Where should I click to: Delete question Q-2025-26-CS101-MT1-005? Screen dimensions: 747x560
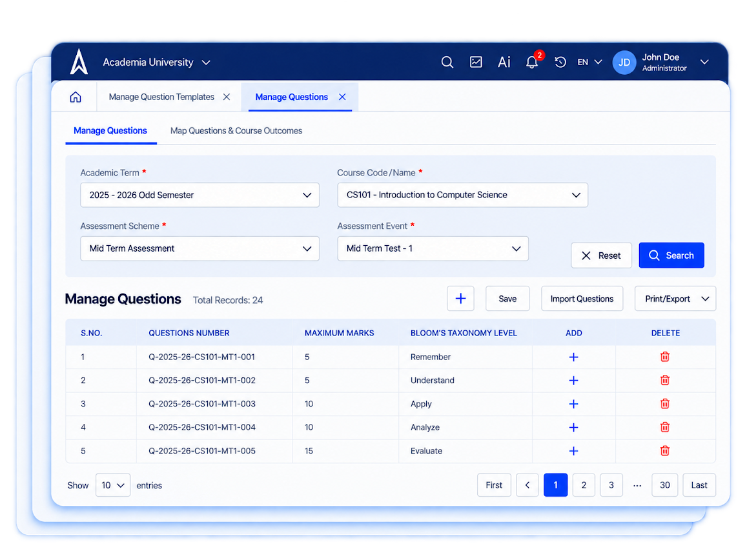[x=665, y=450]
